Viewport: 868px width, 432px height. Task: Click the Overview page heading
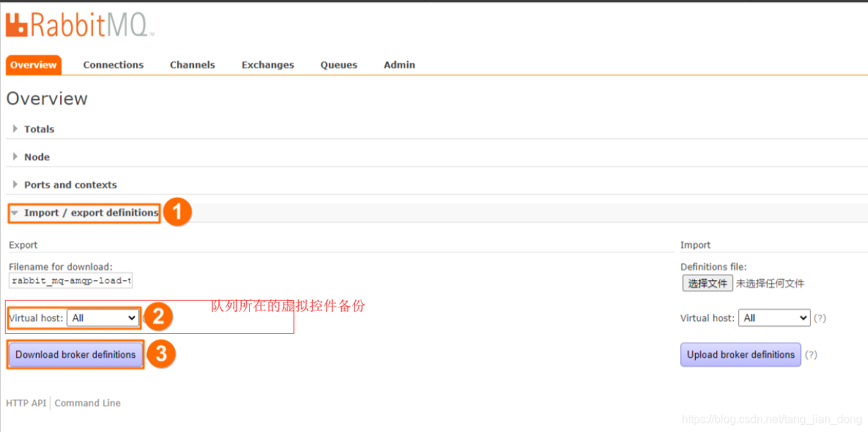click(x=47, y=99)
